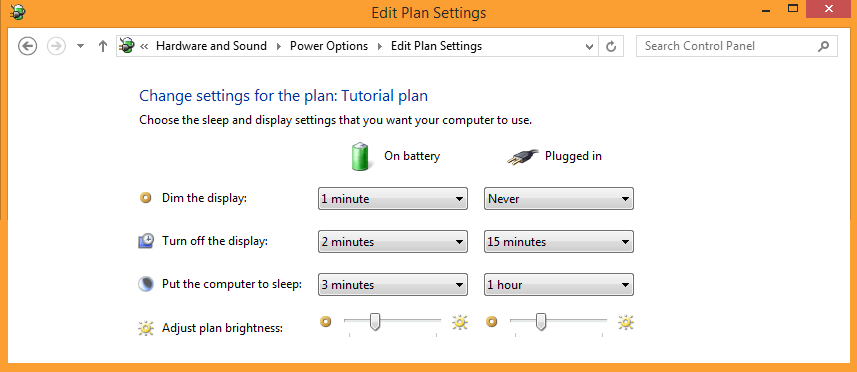Click the dim brightness icon on battery slider
857x372 pixels.
pos(326,322)
